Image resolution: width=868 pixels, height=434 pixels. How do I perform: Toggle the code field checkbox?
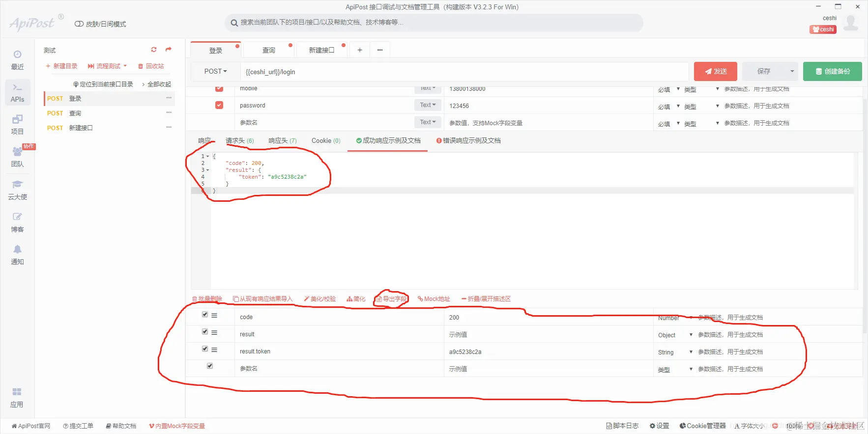205,315
